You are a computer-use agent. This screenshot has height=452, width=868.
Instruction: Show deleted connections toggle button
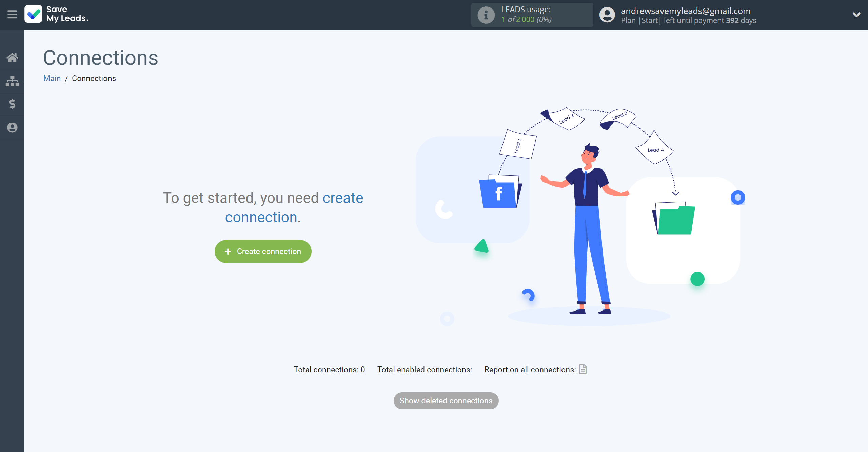(447, 401)
